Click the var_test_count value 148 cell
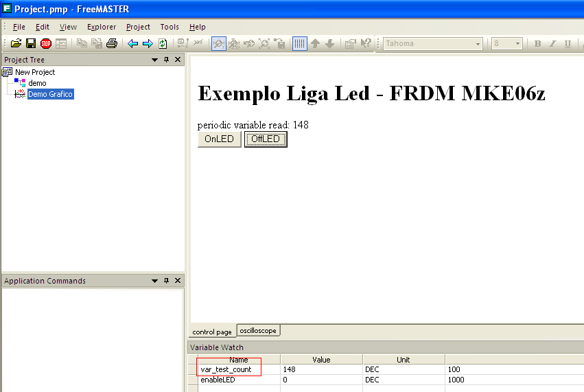 pyautogui.click(x=321, y=369)
